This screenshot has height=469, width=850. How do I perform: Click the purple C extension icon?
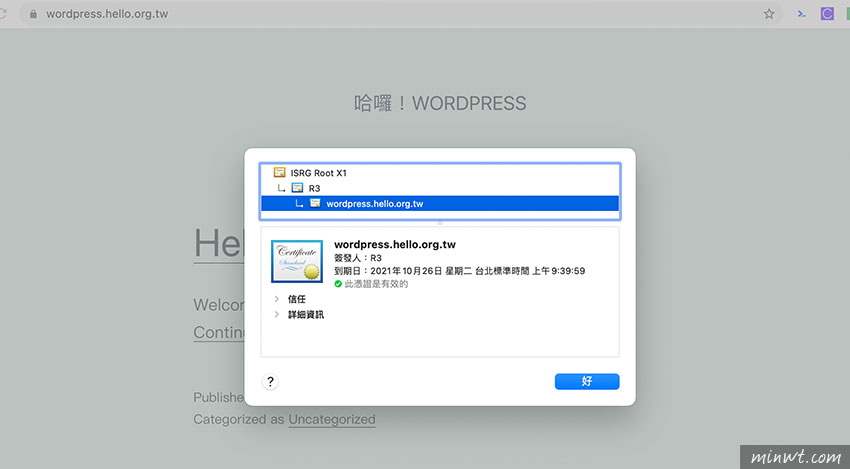click(x=827, y=14)
